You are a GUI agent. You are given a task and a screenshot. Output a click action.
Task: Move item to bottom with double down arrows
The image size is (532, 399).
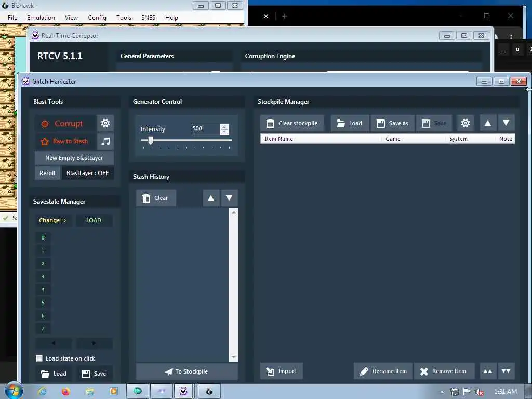tap(506, 371)
